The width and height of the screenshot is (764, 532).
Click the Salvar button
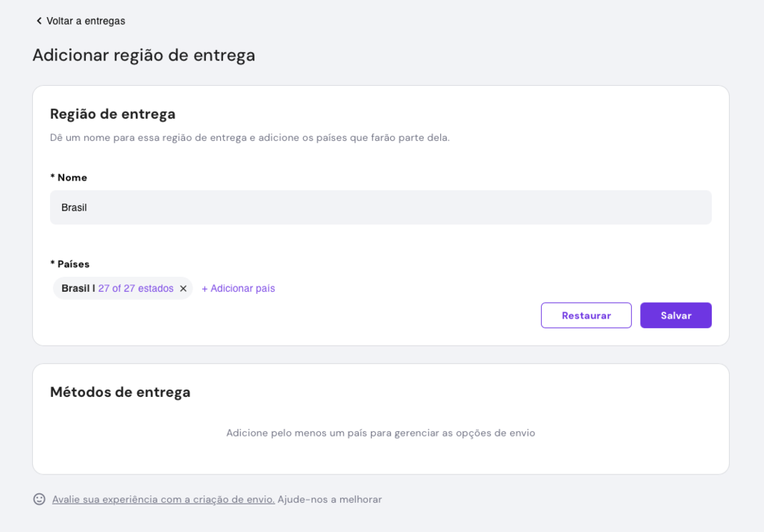tap(675, 315)
